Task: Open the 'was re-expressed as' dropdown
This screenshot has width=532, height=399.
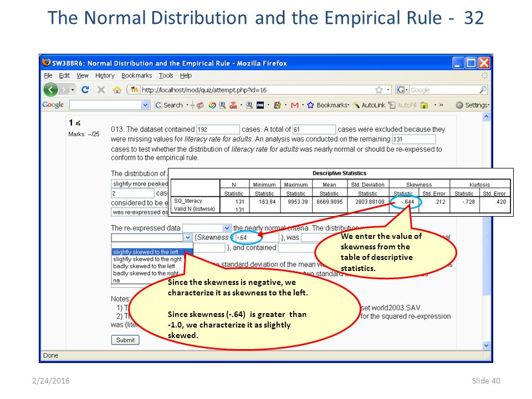Action: tap(140, 212)
